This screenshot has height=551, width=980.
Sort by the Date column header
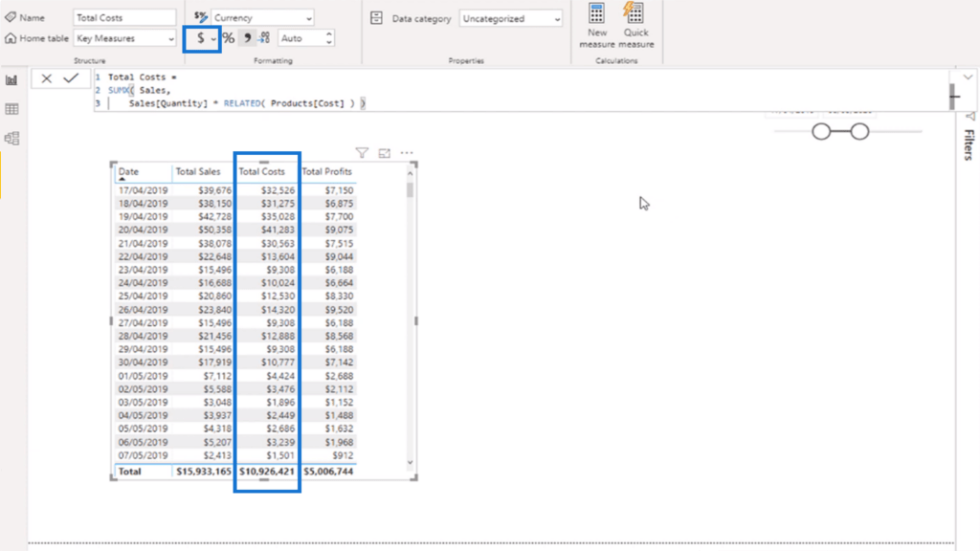click(x=129, y=171)
